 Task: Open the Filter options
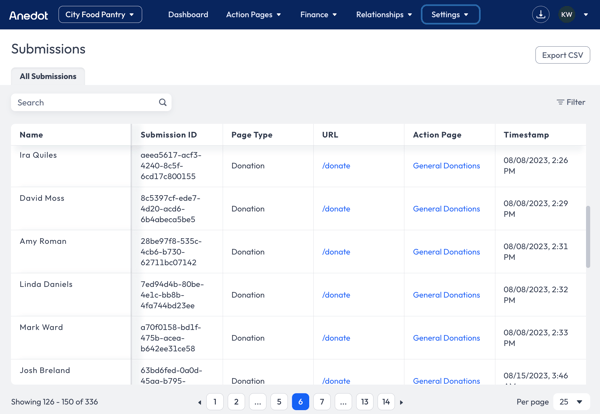(571, 102)
